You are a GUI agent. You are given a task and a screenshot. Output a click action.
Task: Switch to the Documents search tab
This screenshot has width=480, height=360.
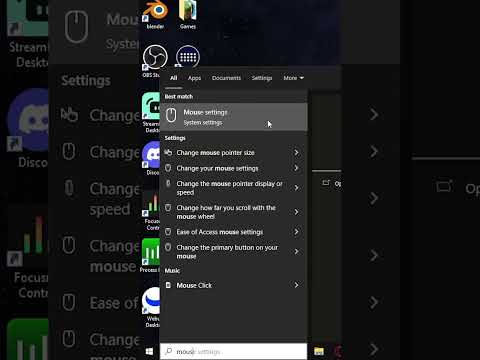tap(226, 78)
